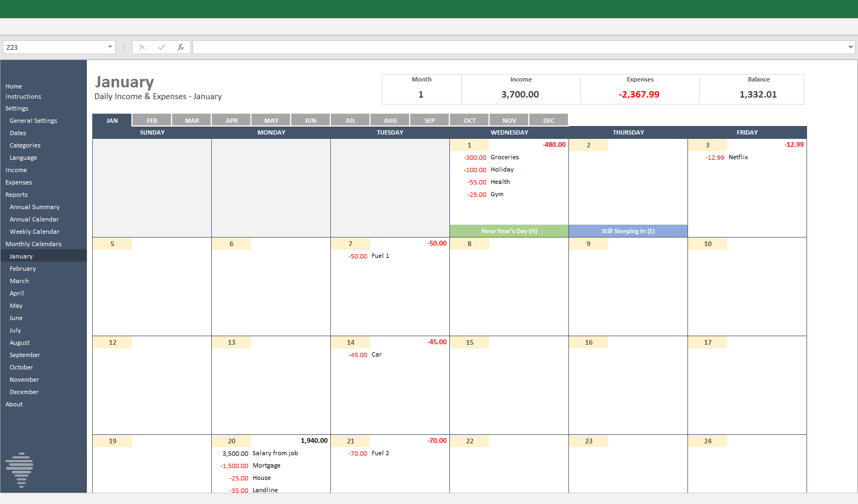
Task: Open General Settings in the sidebar
Action: (33, 121)
